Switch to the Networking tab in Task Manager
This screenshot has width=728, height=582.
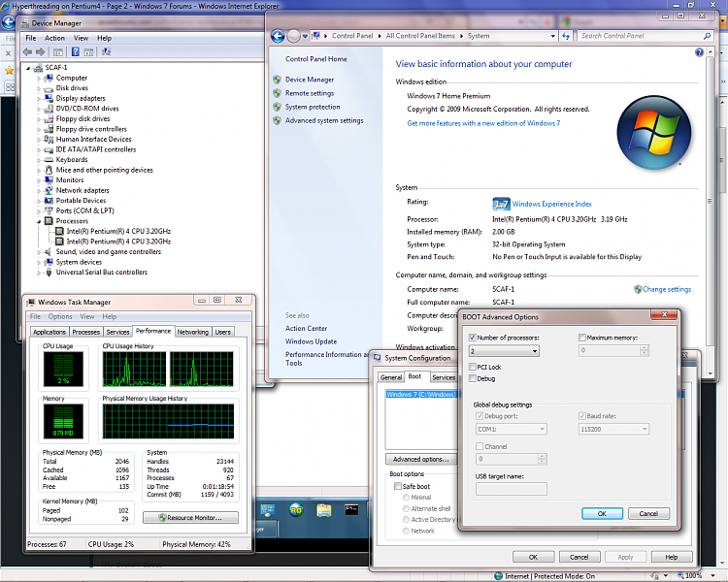pos(193,332)
